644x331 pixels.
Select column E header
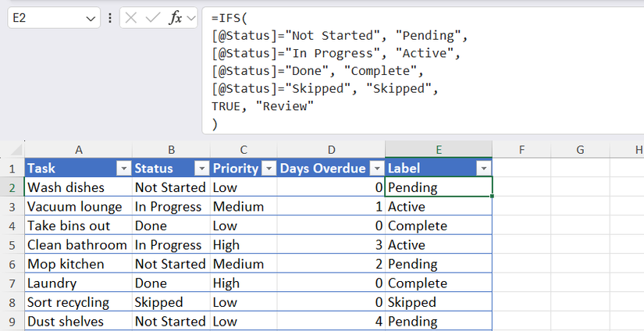439,150
